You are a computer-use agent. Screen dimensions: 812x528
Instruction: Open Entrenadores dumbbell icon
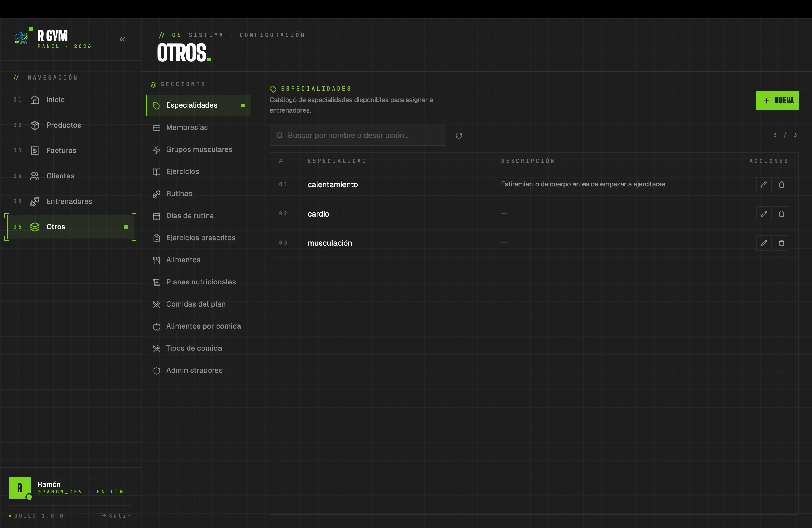[35, 201]
